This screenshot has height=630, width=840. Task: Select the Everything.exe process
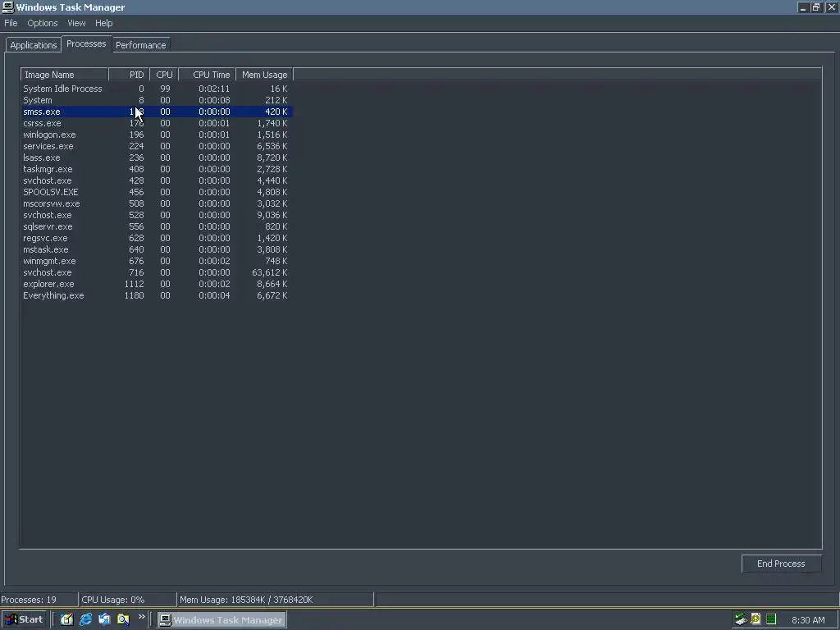click(x=157, y=295)
